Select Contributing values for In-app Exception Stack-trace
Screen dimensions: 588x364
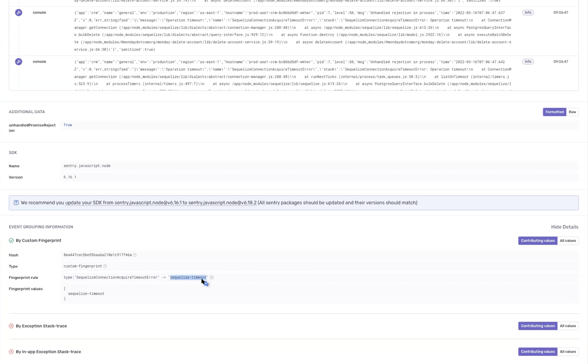point(538,352)
